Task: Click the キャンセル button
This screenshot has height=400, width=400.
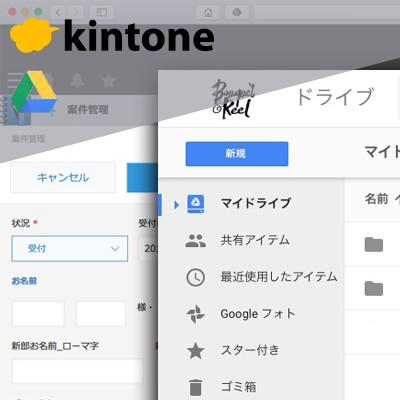Action: click(x=63, y=177)
